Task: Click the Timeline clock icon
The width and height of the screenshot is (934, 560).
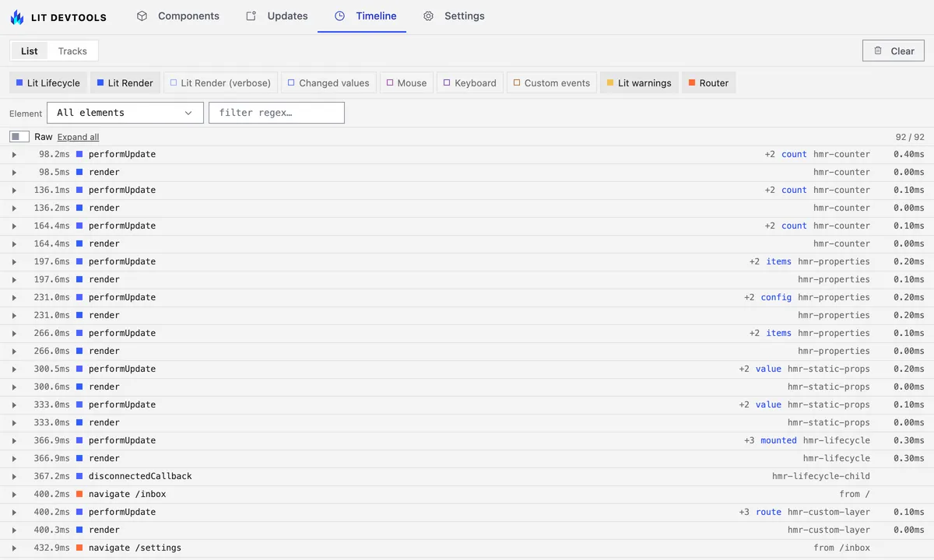Action: click(339, 16)
